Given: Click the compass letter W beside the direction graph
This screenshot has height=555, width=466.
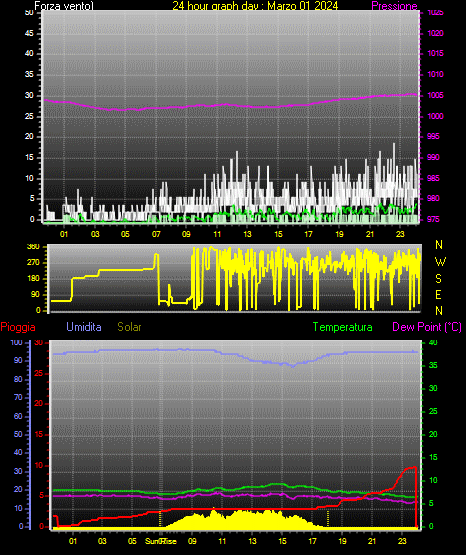Looking at the screenshot, I should click(x=440, y=262).
